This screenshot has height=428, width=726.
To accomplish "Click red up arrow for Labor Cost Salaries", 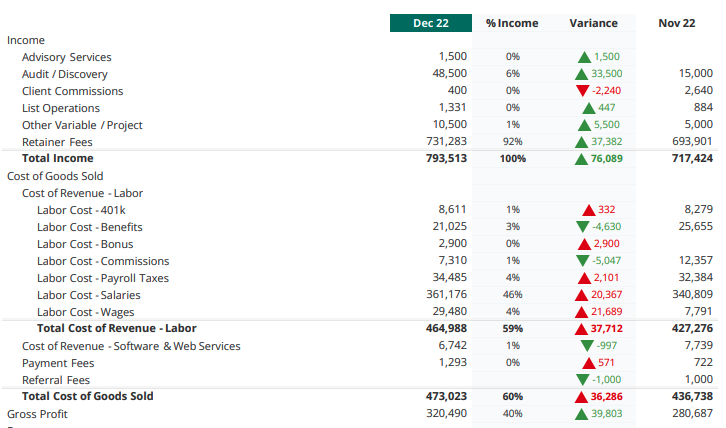I will click(x=581, y=296).
